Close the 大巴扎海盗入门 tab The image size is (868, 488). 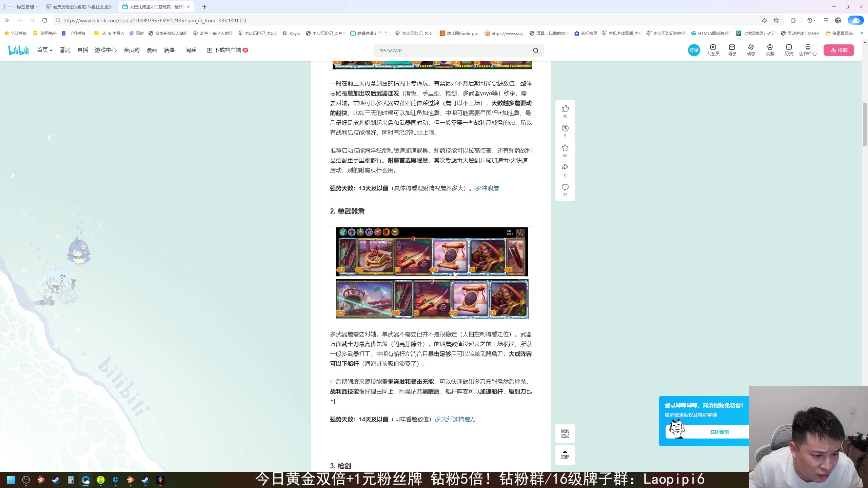point(188,7)
